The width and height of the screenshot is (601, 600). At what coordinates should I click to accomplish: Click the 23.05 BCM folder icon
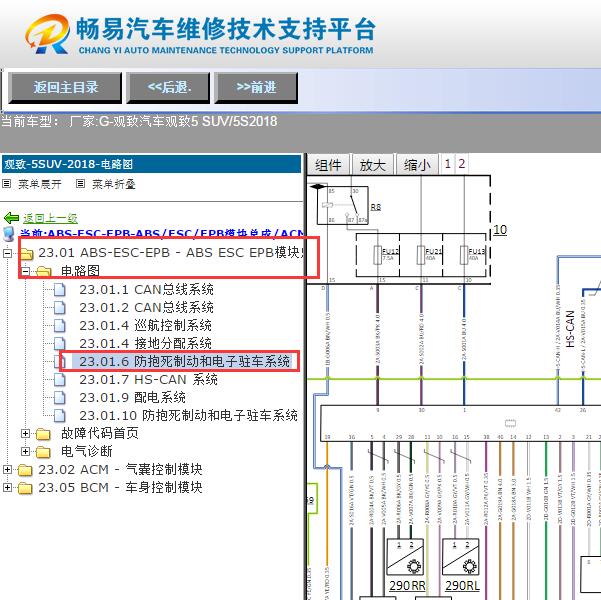tap(25, 488)
